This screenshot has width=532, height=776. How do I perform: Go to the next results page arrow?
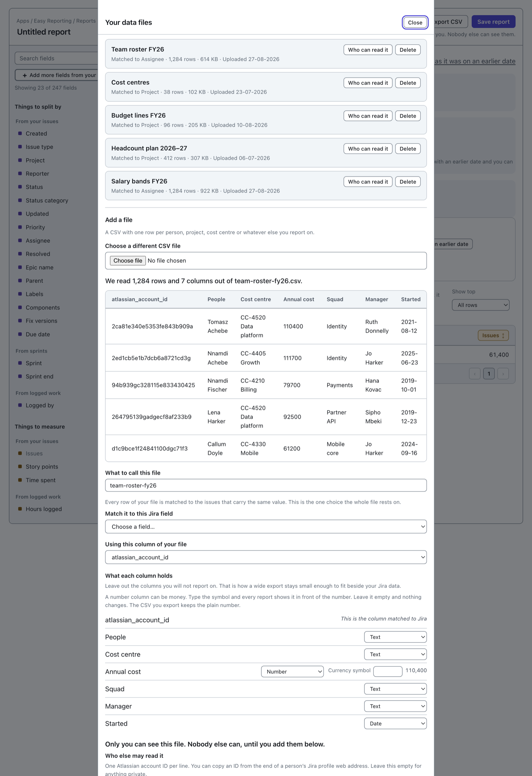[503, 374]
